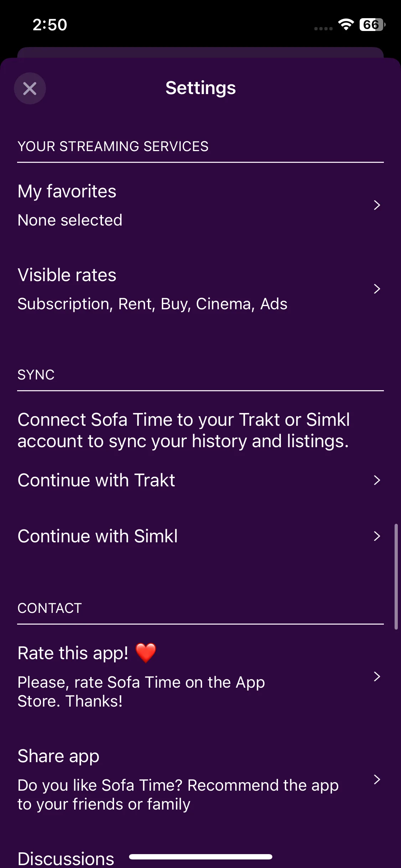Tap the arrow beside Continue with Trakt
This screenshot has width=401, height=868.
377,480
